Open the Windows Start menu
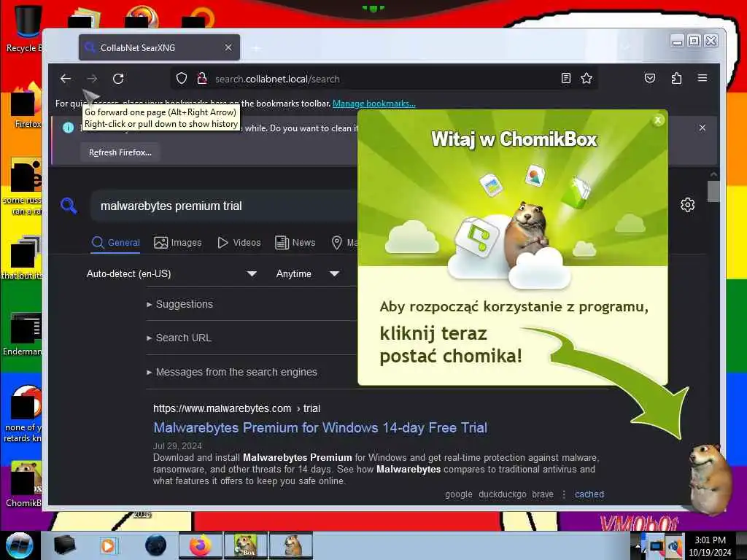747x560 pixels. 19,545
